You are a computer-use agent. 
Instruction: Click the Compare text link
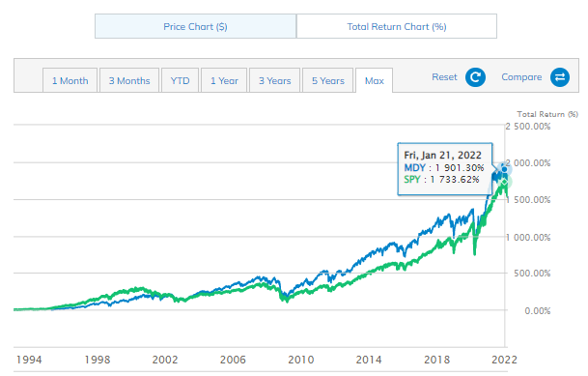point(521,77)
